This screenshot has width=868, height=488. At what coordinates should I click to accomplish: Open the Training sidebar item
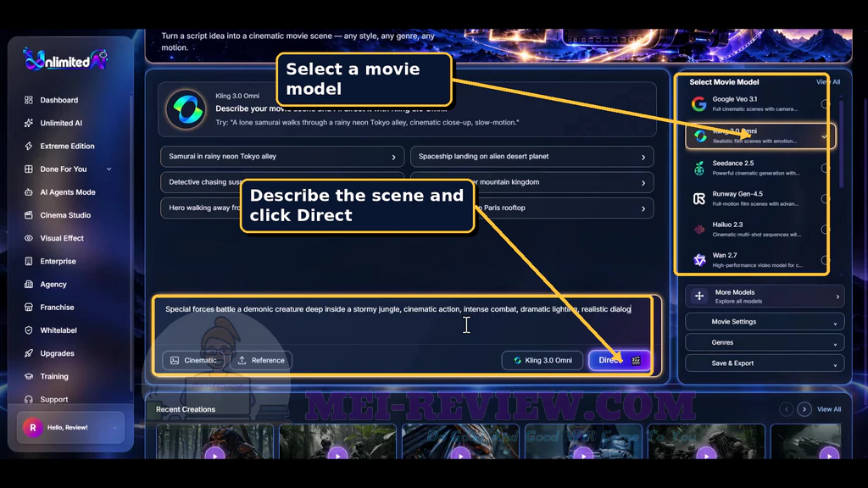tap(54, 376)
